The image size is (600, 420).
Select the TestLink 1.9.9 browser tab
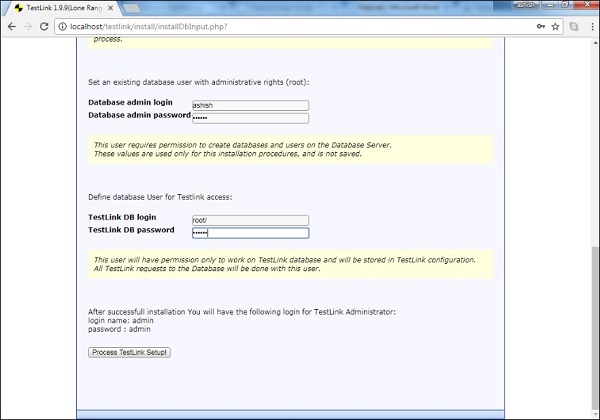pyautogui.click(x=62, y=7)
